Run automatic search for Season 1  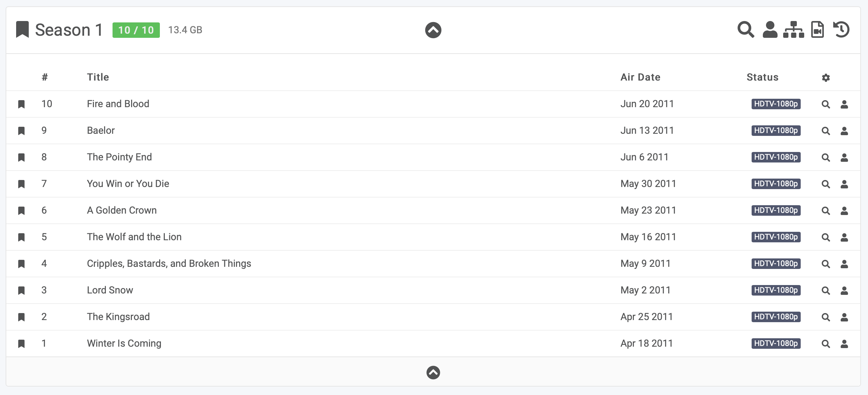point(746,29)
